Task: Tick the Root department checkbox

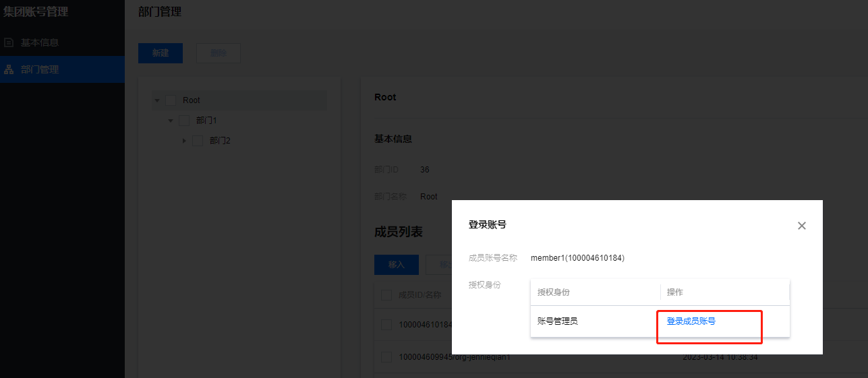Action: coord(171,100)
